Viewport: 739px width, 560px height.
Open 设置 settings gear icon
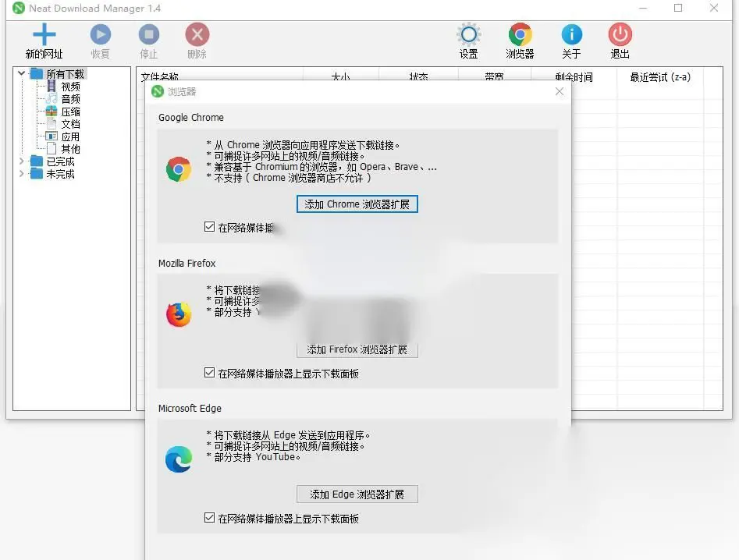(468, 34)
